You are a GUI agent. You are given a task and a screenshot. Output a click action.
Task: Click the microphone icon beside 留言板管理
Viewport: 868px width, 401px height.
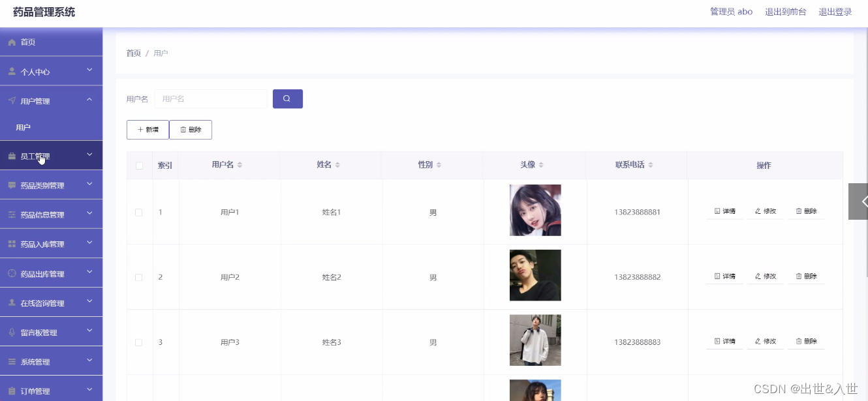tap(12, 333)
